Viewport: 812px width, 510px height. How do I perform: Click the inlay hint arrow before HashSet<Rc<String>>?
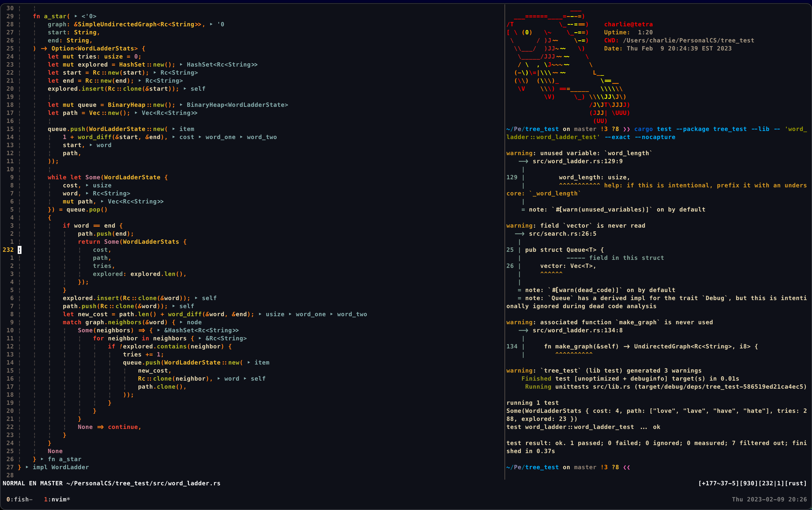(181, 64)
